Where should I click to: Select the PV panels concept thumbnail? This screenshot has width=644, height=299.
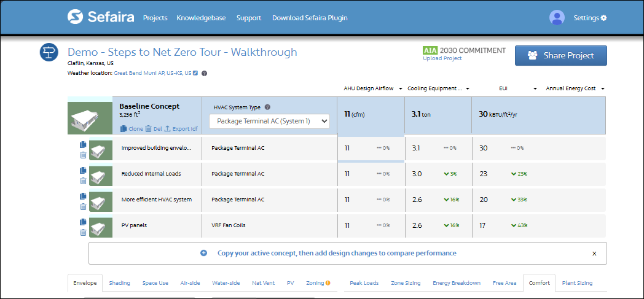101,228
